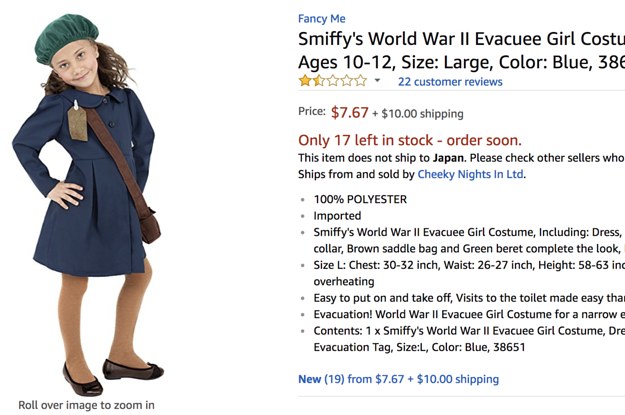625x415 pixels.
Task: Click the "Only 17 left in stock" notice
Action: [409, 140]
